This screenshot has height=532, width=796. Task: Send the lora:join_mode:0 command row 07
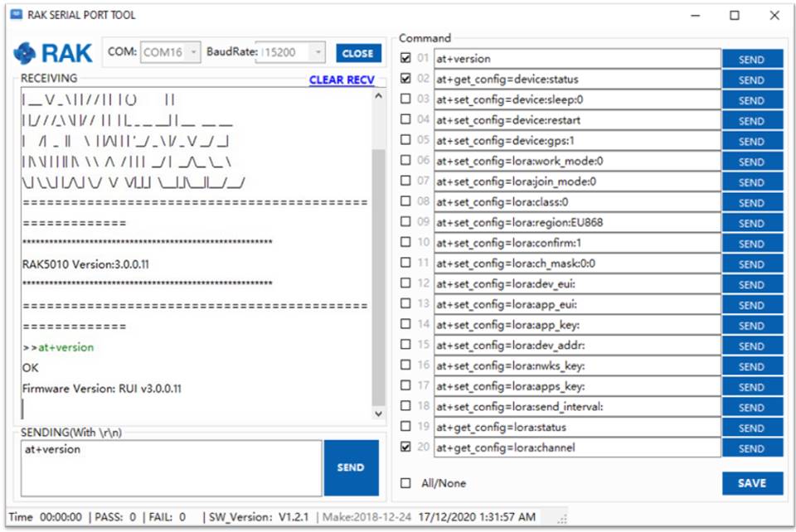point(752,182)
